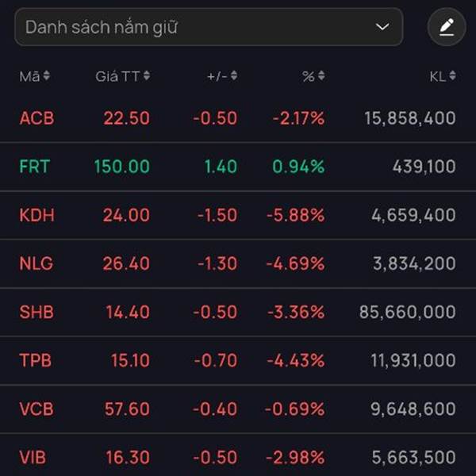Sort by KL volume column arrows icon

point(452,75)
